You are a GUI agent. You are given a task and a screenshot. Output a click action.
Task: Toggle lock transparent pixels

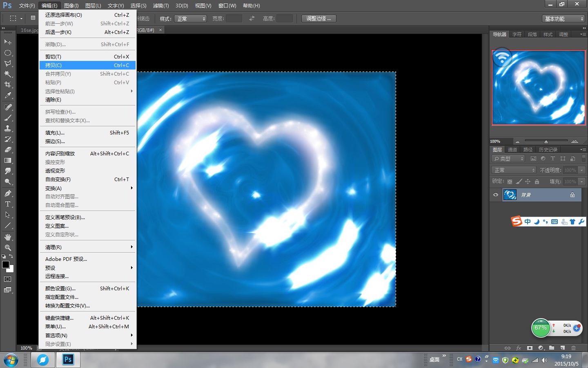[x=510, y=182]
